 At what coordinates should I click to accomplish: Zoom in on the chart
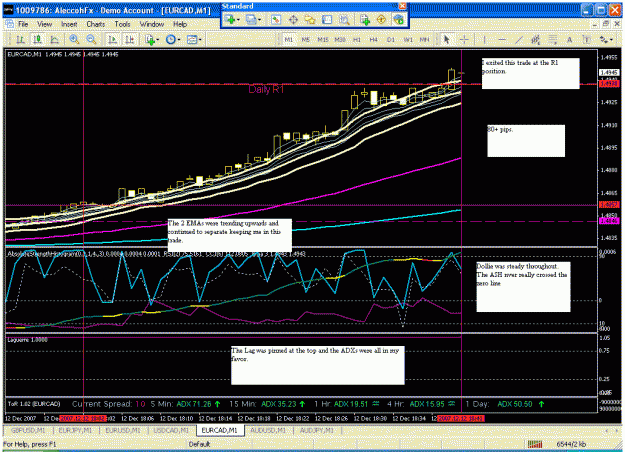[x=74, y=39]
